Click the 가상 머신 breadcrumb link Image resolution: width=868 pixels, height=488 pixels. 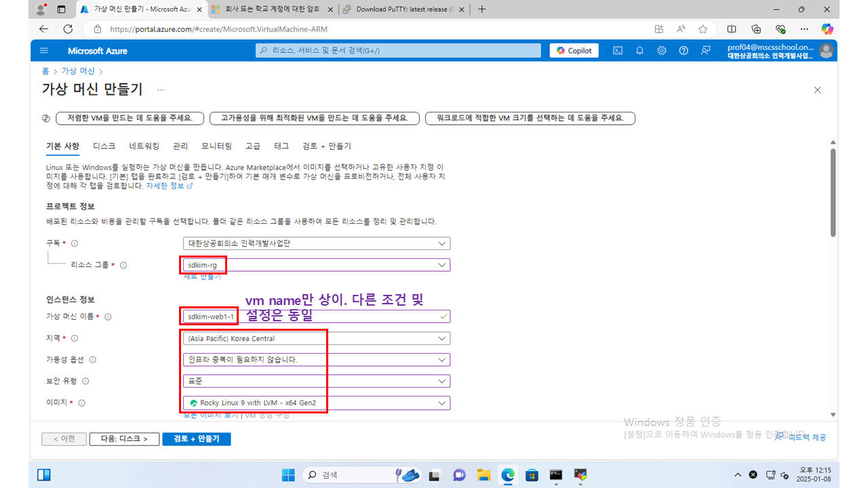(x=78, y=70)
